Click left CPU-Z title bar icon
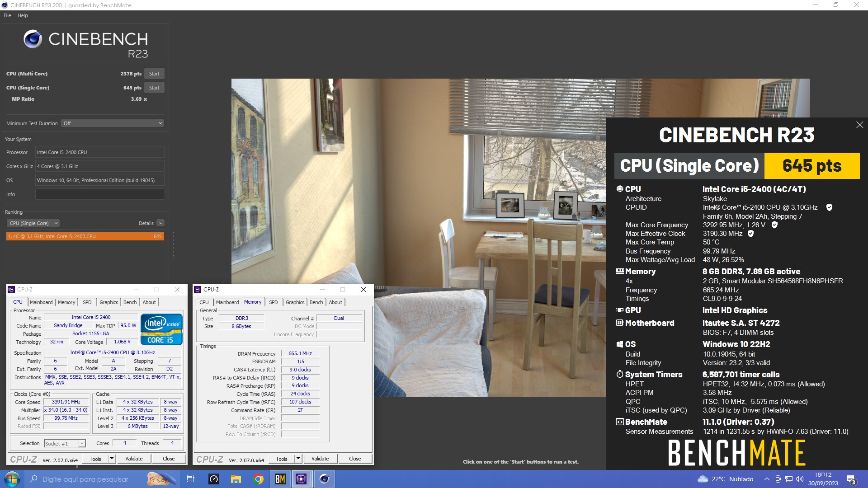The image size is (868, 488). 11,290
